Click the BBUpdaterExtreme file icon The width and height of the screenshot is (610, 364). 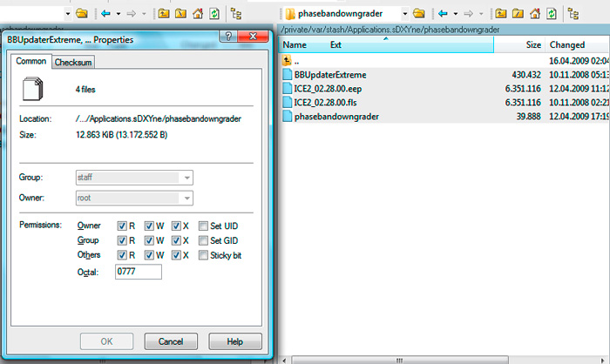pyautogui.click(x=287, y=74)
